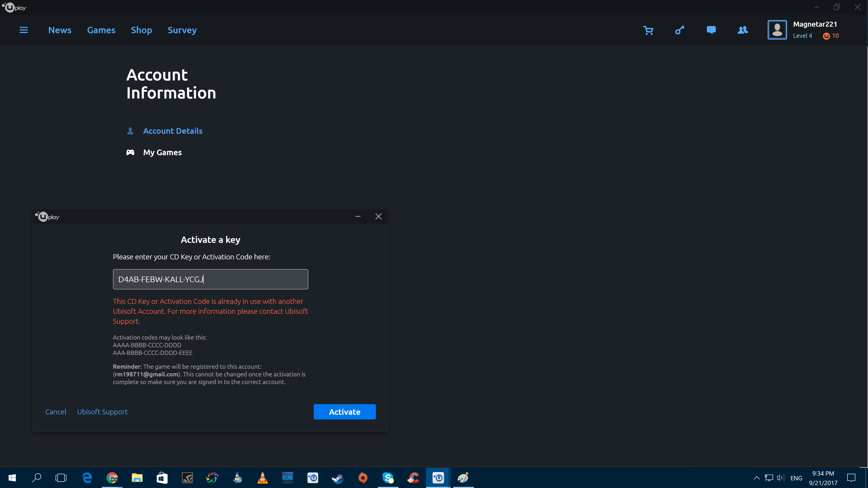Open the Shop tab
Screen dimensions: 868x488
point(142,30)
